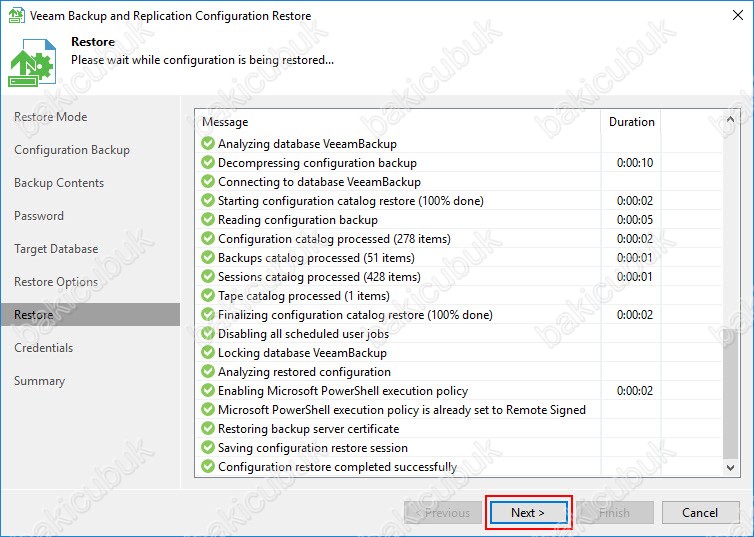Click the Cancel button

700,513
